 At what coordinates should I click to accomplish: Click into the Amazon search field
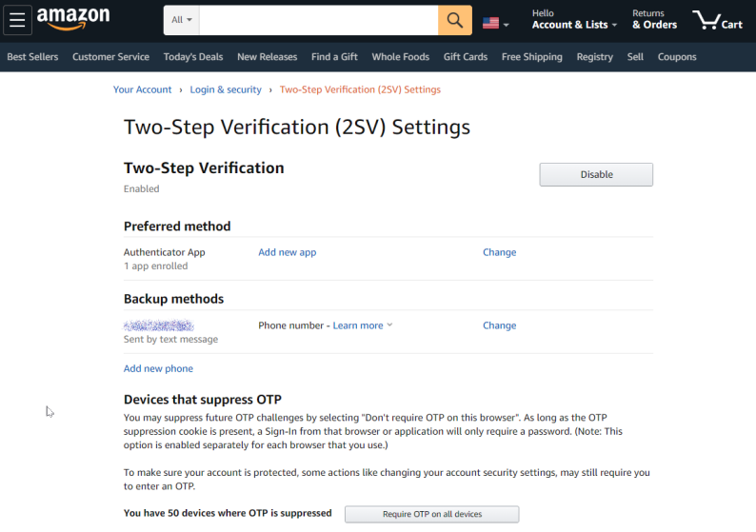pyautogui.click(x=318, y=20)
